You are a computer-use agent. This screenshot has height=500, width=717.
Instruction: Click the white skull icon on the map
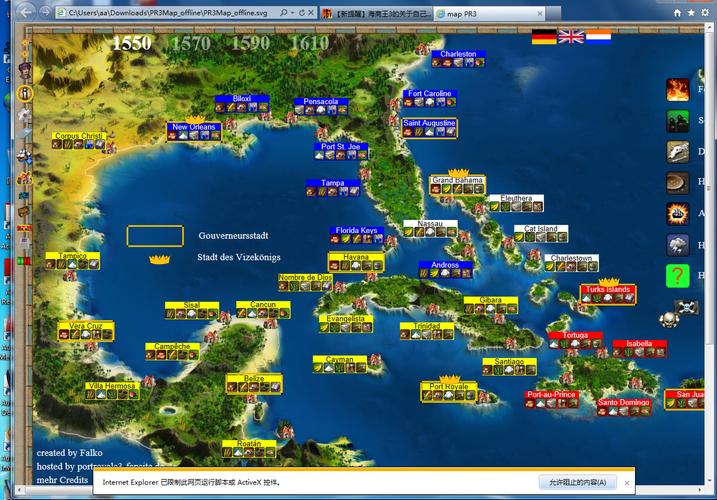tap(669, 319)
